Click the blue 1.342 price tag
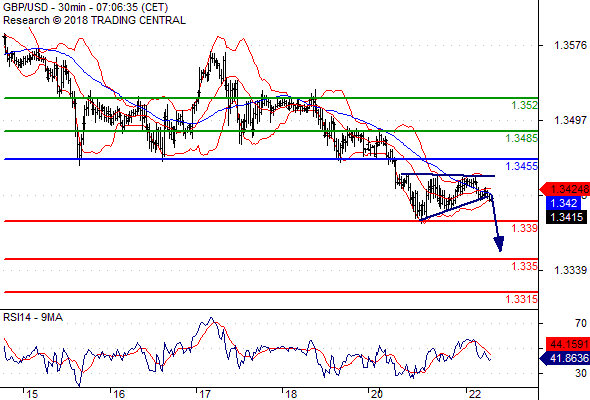590x400 pixels. [x=563, y=203]
